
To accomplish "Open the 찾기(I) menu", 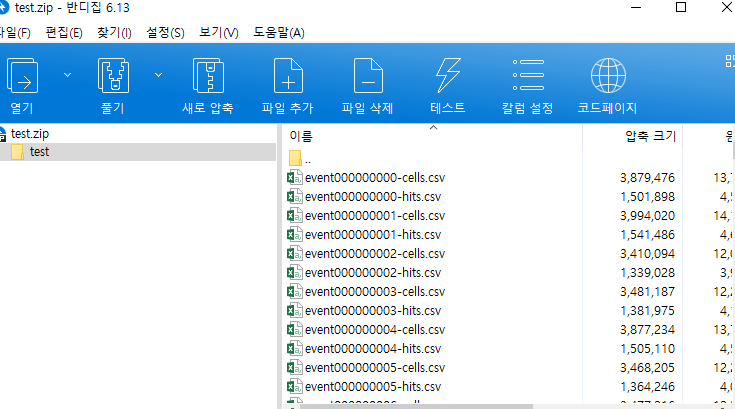I will 114,33.
